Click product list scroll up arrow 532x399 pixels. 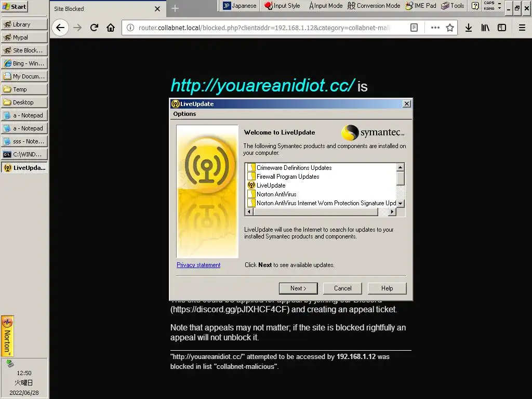coord(401,167)
